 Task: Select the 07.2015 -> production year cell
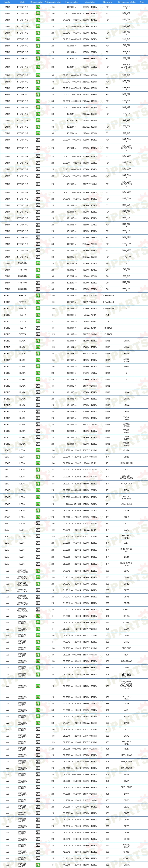[x=72, y=231]
